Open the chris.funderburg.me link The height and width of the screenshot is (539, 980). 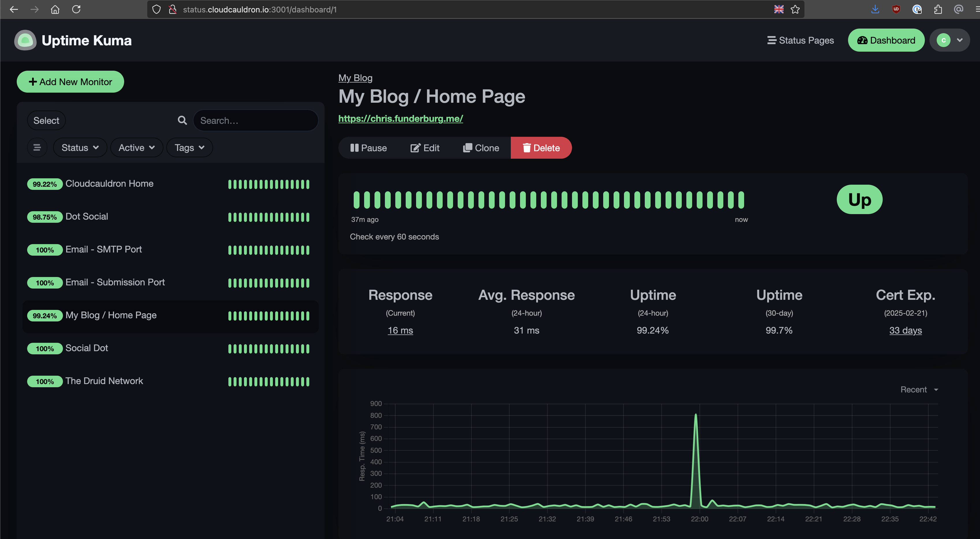400,119
